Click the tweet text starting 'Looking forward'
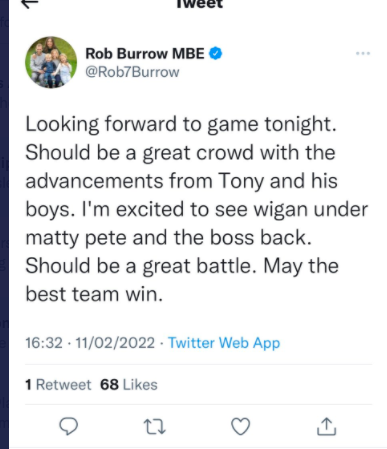 197,209
